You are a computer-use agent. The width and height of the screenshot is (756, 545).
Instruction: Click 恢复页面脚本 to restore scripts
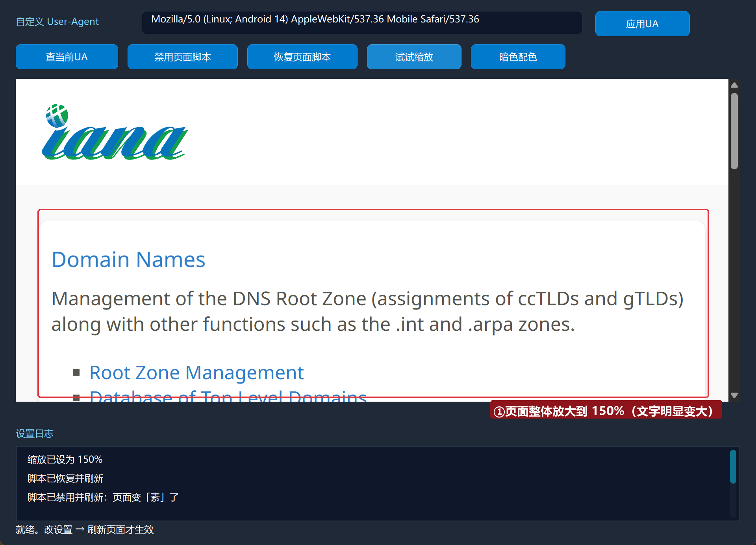pos(302,57)
